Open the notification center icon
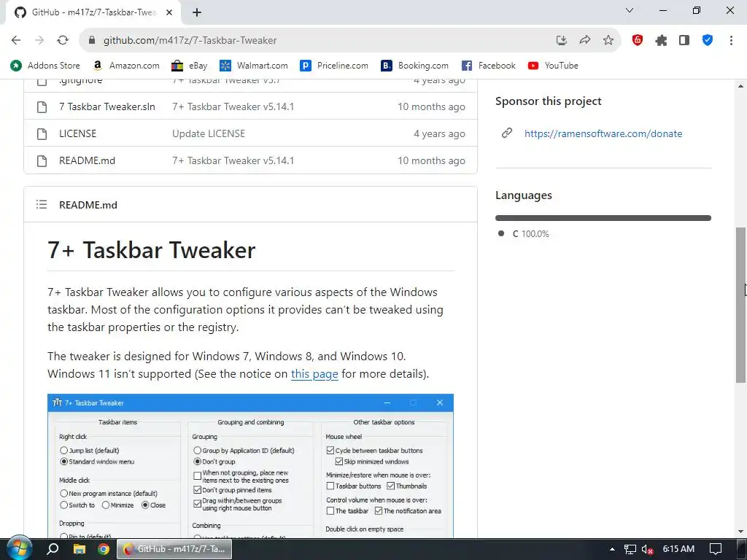 [x=716, y=549]
